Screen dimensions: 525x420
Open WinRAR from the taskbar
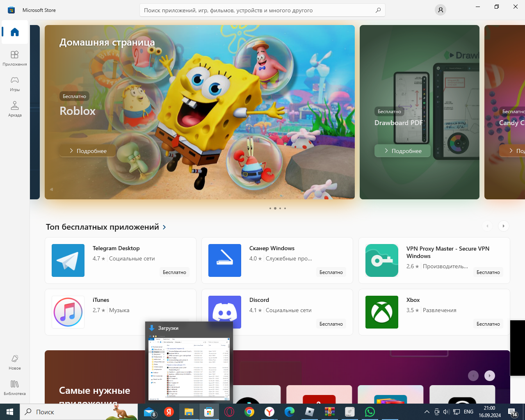point(330,412)
